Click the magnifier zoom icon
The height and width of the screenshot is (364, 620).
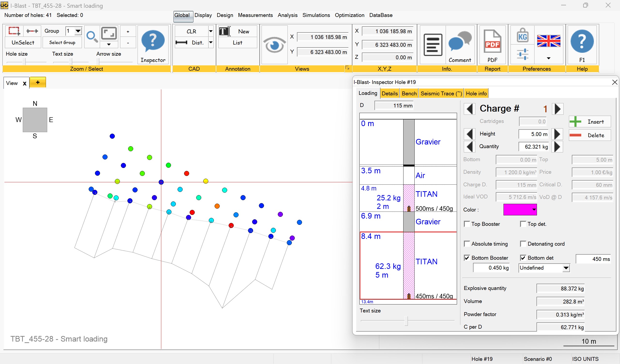(x=92, y=37)
